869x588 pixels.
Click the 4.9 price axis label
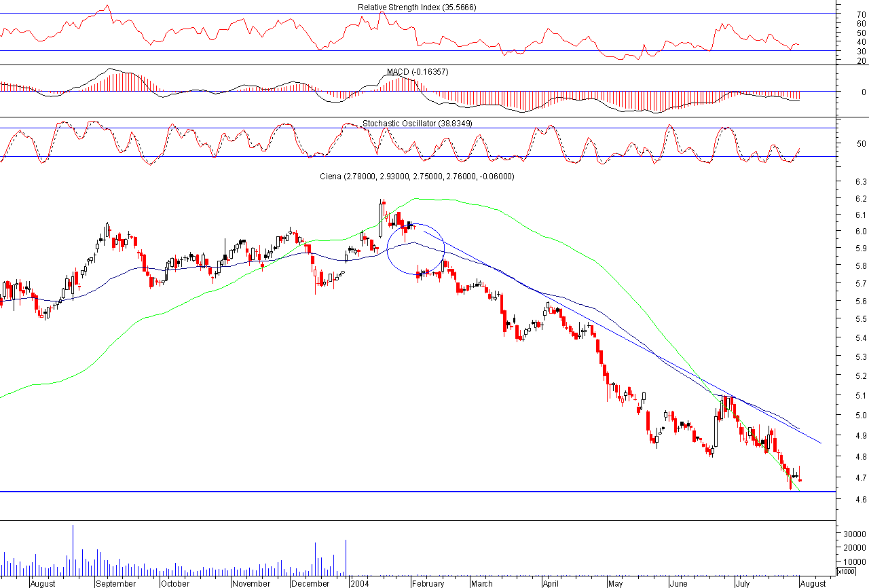862,436
